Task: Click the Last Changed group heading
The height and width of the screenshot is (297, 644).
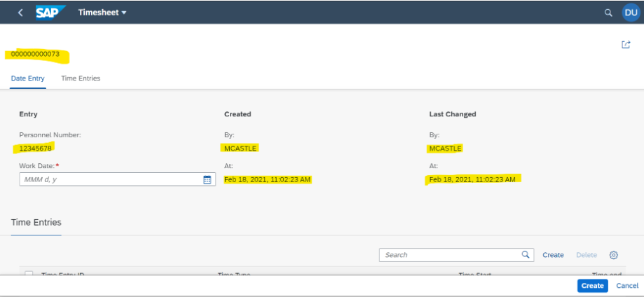Action: 453,114
